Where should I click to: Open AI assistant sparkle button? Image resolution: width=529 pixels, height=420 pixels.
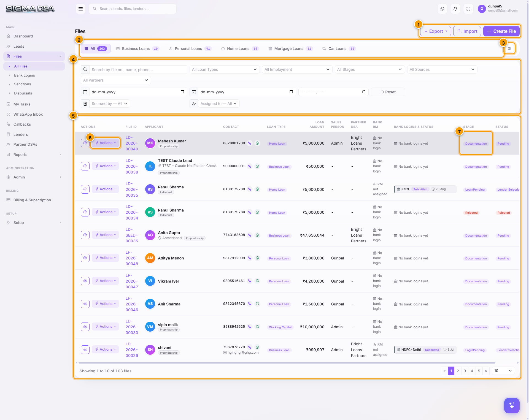[512, 405]
